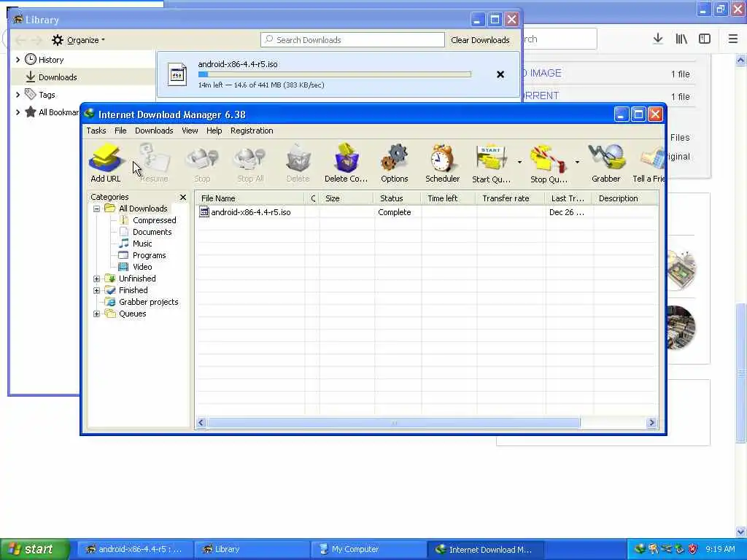Open the Tasks menu in IDM
Image resolution: width=747 pixels, height=560 pixels.
click(96, 131)
